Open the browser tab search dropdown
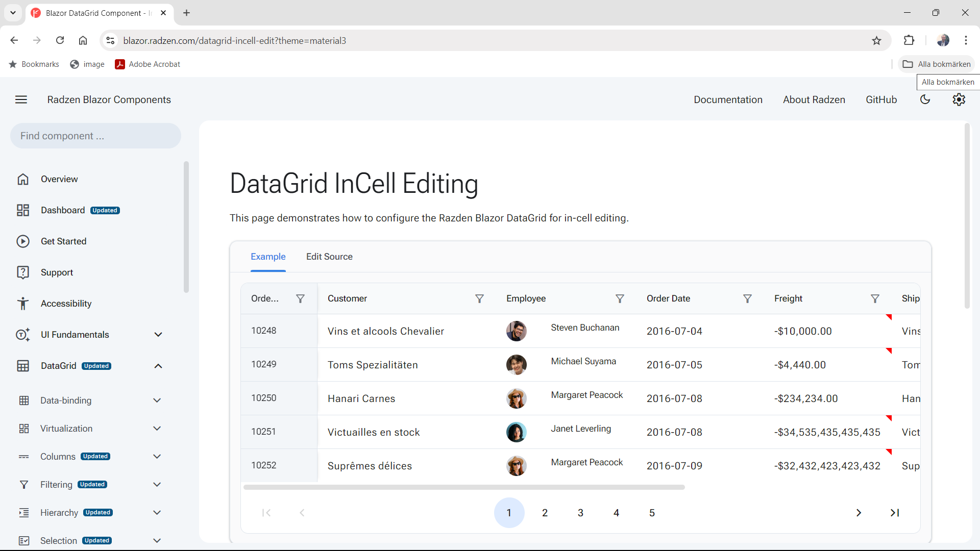The image size is (980, 551). [x=13, y=13]
